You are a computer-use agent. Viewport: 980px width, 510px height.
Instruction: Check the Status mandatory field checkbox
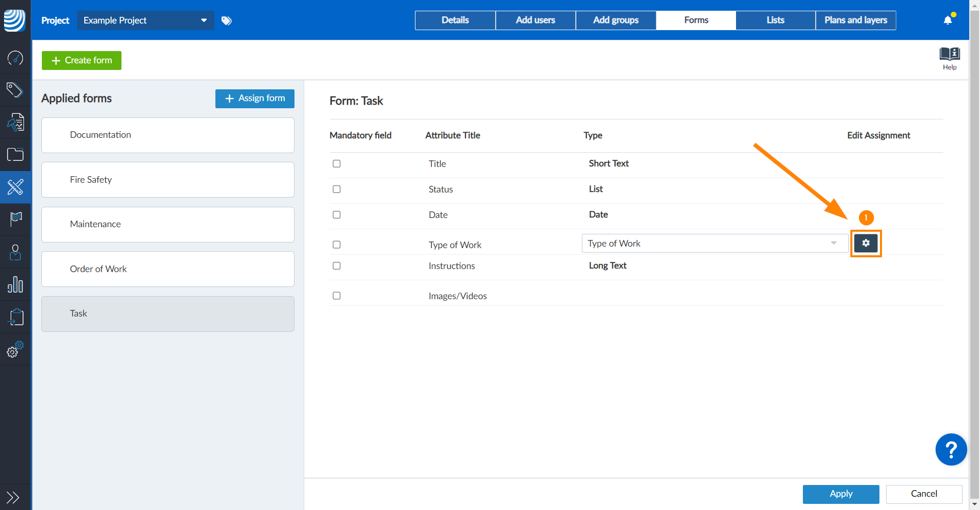(x=336, y=189)
